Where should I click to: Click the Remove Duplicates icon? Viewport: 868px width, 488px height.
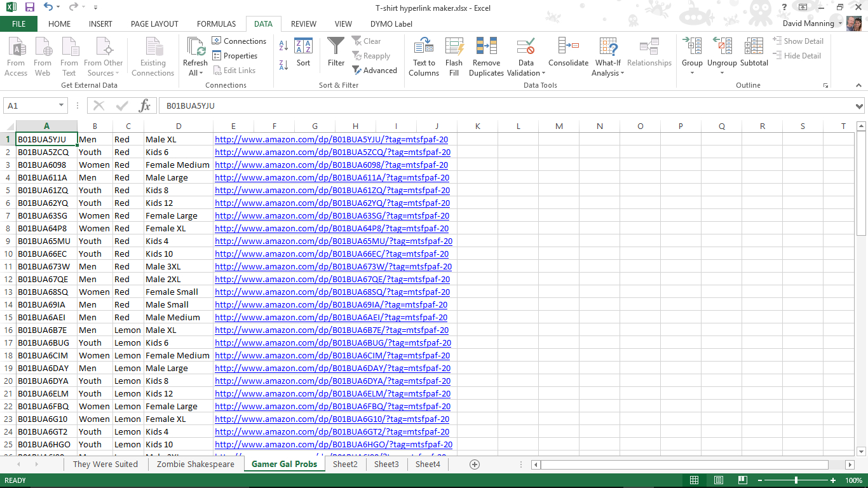coord(486,48)
